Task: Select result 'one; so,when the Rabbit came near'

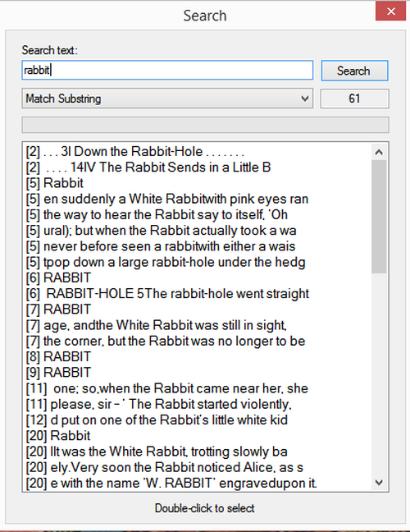Action: click(167, 388)
